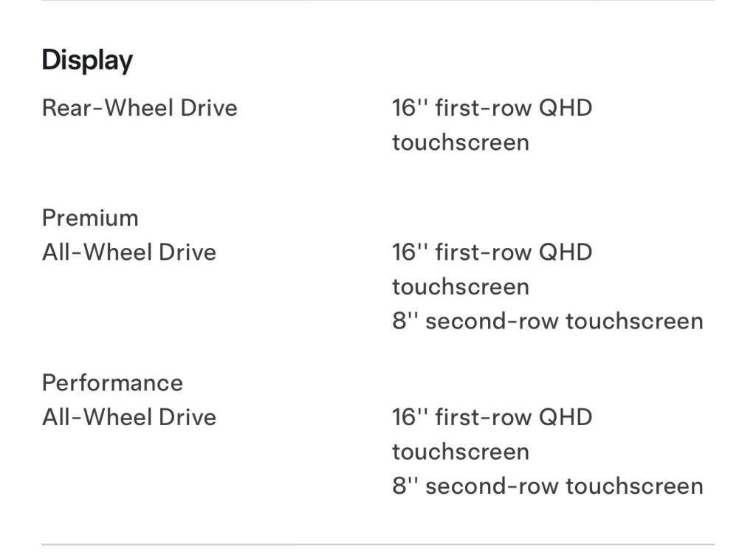756x558 pixels.
Task: Click Premium's 8'' second-row touchscreen spec
Action: pyautogui.click(x=547, y=321)
